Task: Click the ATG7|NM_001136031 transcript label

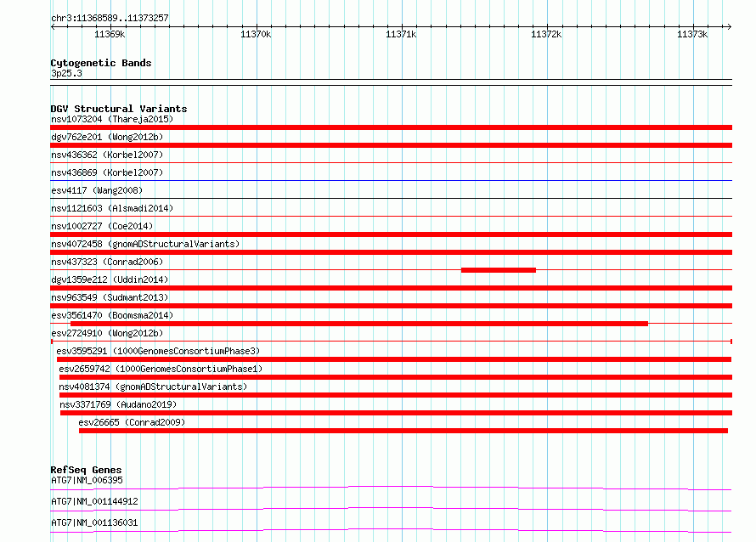Action: coord(94,522)
